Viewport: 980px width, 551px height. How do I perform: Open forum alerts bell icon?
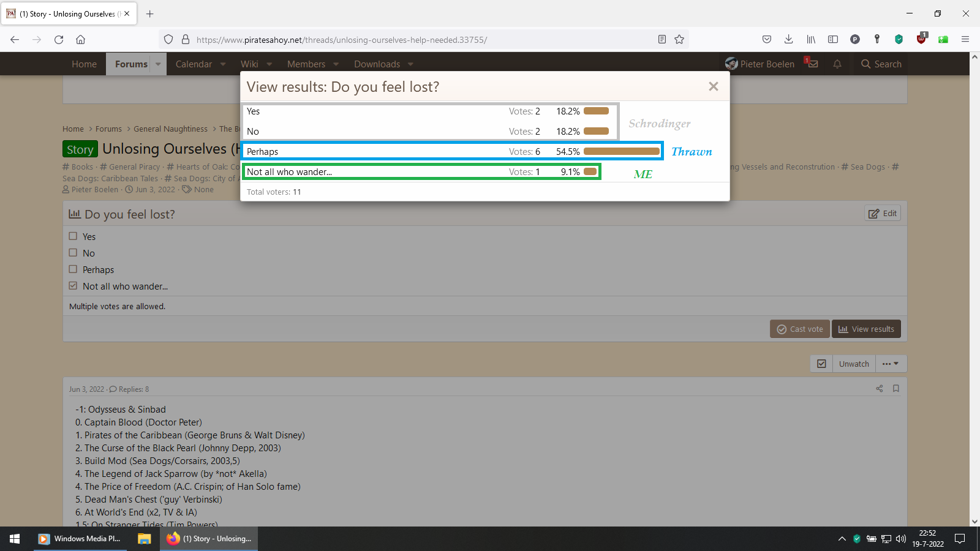tap(837, 64)
